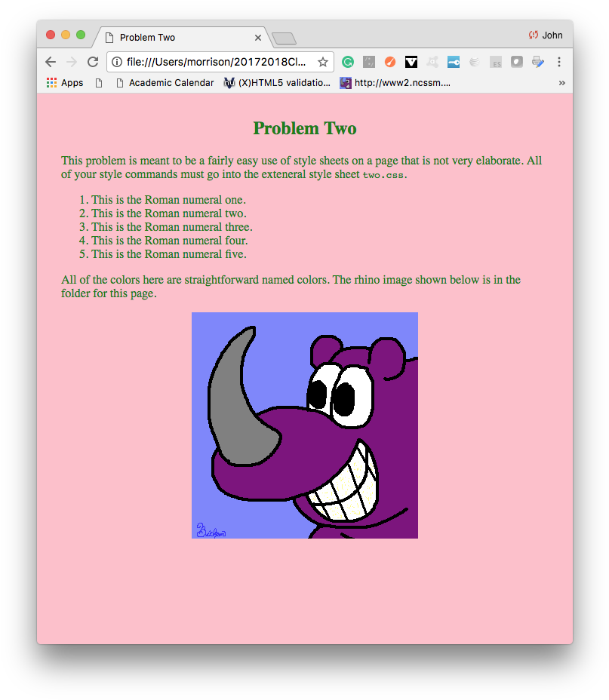This screenshot has width=609, height=700.
Task: Open the (X)HTML5 validation bookmark
Action: point(277,82)
